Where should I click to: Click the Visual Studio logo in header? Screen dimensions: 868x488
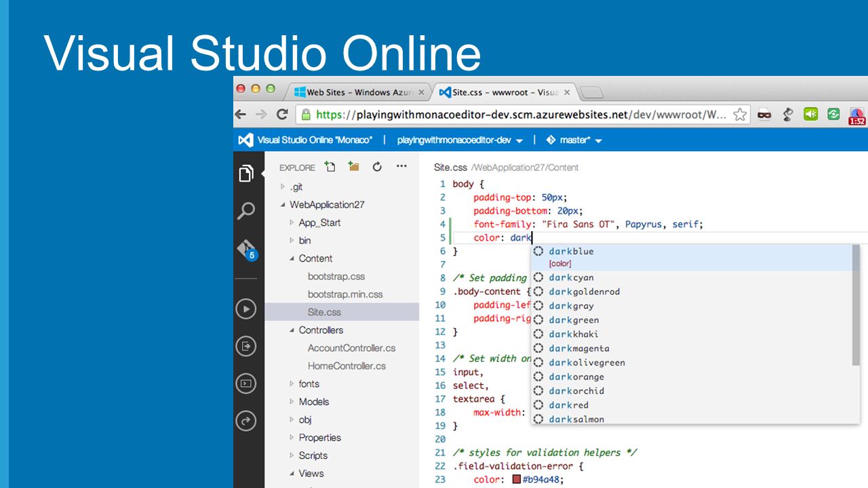tap(245, 140)
